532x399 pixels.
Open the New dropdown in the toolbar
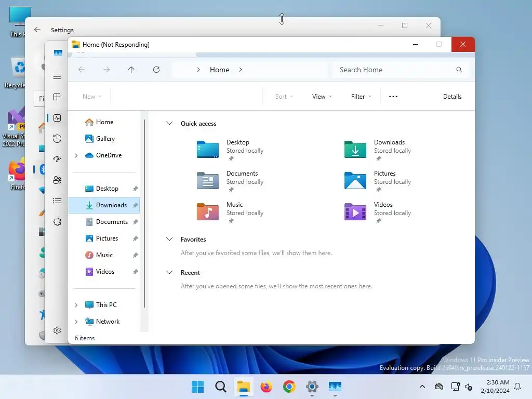(92, 97)
